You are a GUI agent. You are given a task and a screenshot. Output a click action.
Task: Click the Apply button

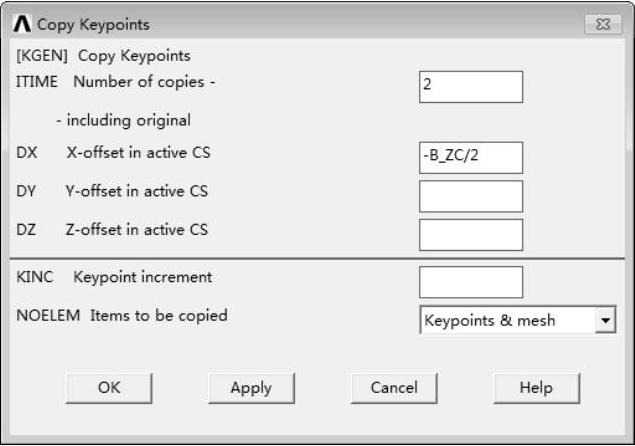251,388
